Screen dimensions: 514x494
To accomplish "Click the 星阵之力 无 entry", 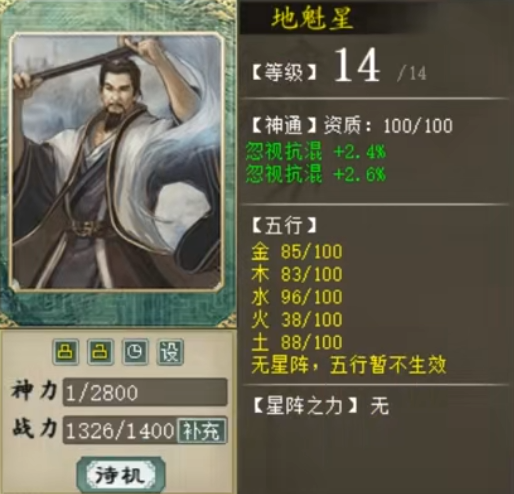I will click(320, 406).
